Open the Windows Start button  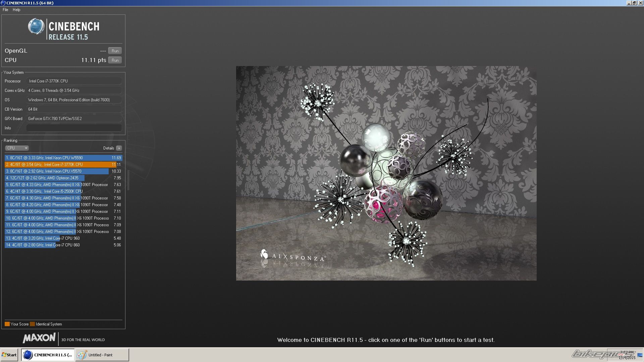[9, 355]
